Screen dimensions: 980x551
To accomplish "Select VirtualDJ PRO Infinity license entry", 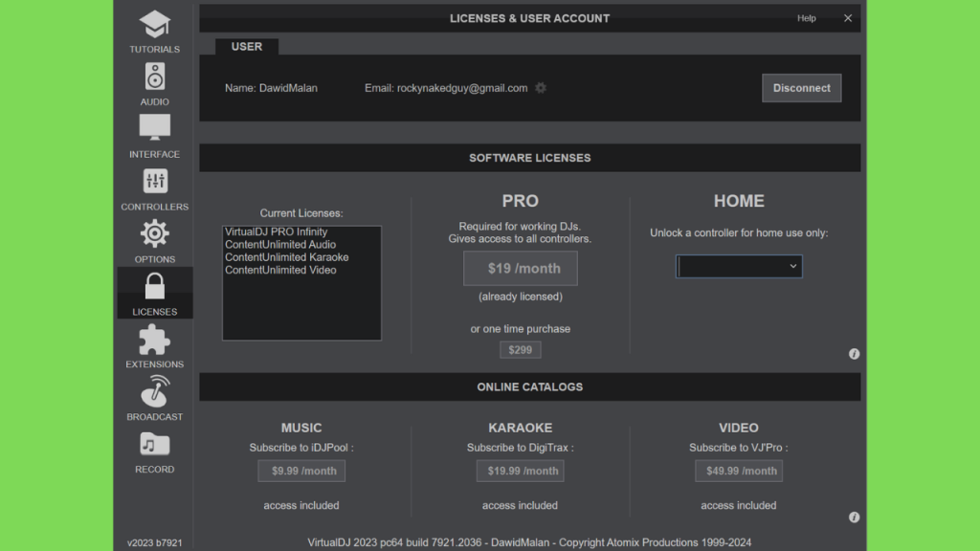I will (277, 231).
